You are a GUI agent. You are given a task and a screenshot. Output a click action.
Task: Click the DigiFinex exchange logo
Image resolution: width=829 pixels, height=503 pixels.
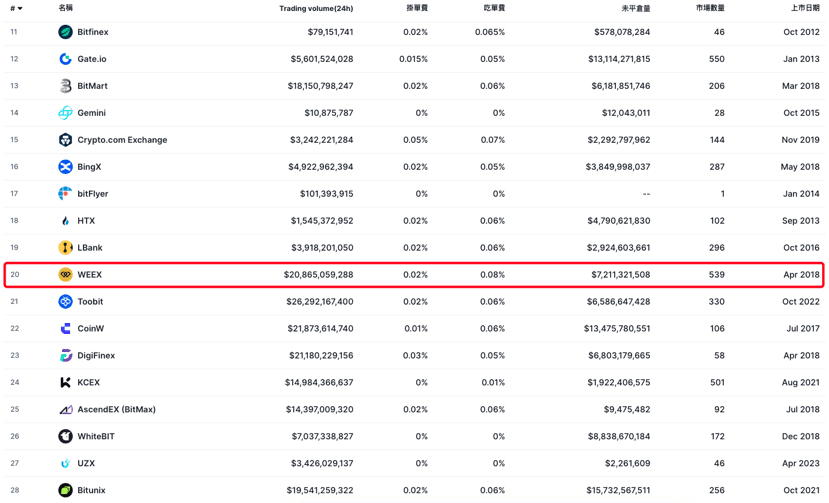pyautogui.click(x=65, y=355)
